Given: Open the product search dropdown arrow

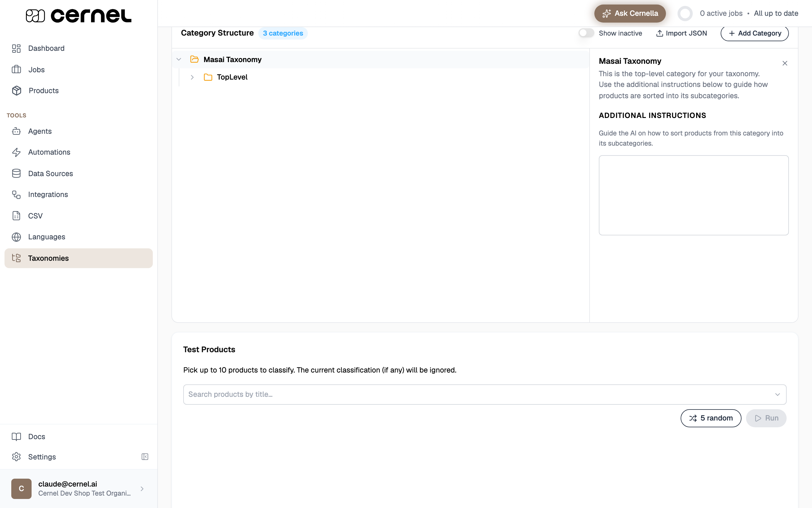Looking at the screenshot, I should point(777,395).
